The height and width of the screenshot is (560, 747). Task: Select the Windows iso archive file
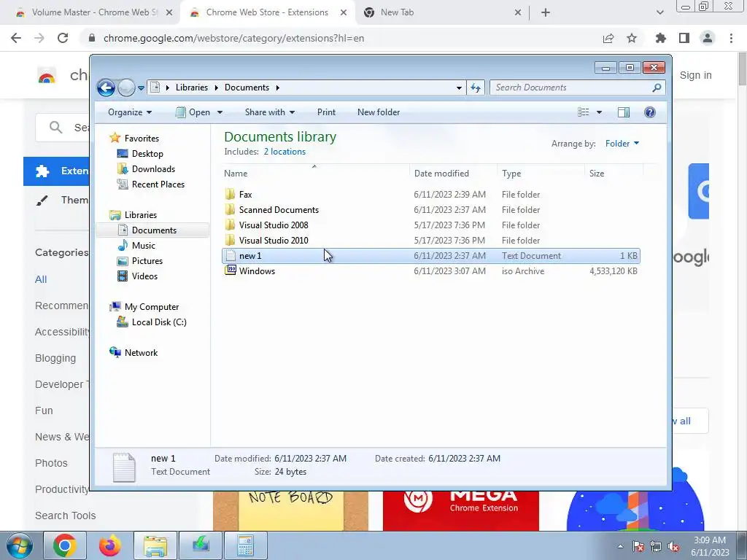[x=430, y=271]
